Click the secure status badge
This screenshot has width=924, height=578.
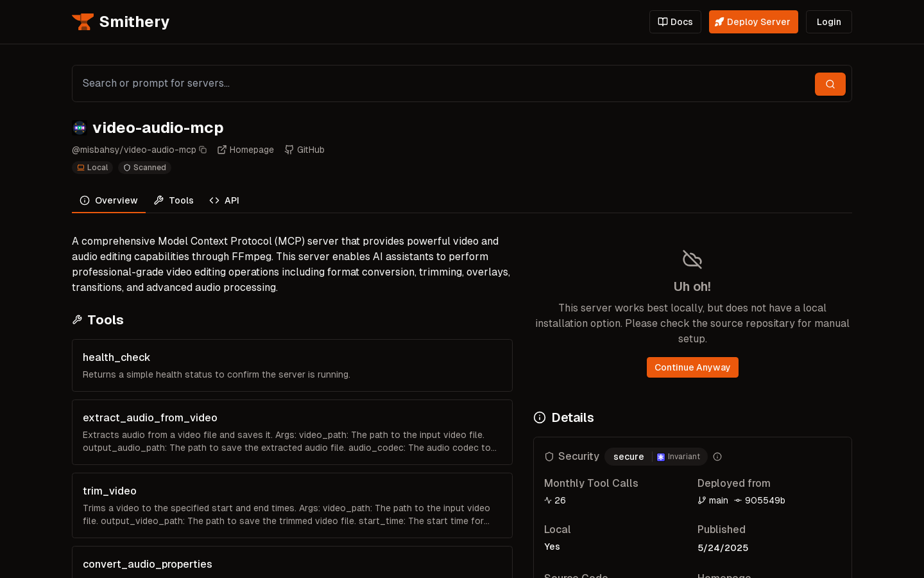pos(628,457)
